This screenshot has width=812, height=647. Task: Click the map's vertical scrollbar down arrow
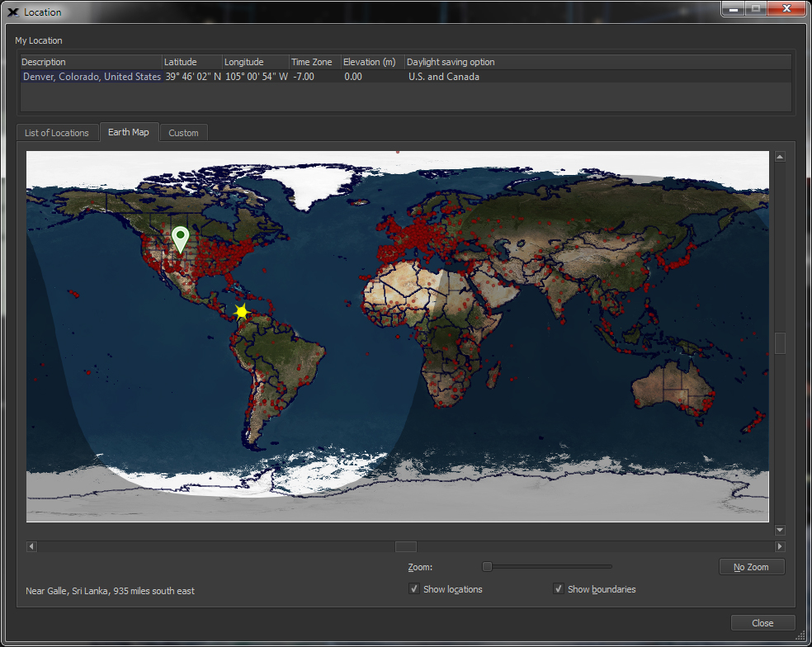[x=780, y=530]
